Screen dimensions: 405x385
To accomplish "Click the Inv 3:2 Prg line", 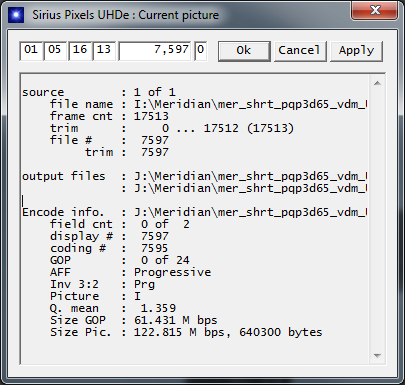I will coord(102,284).
